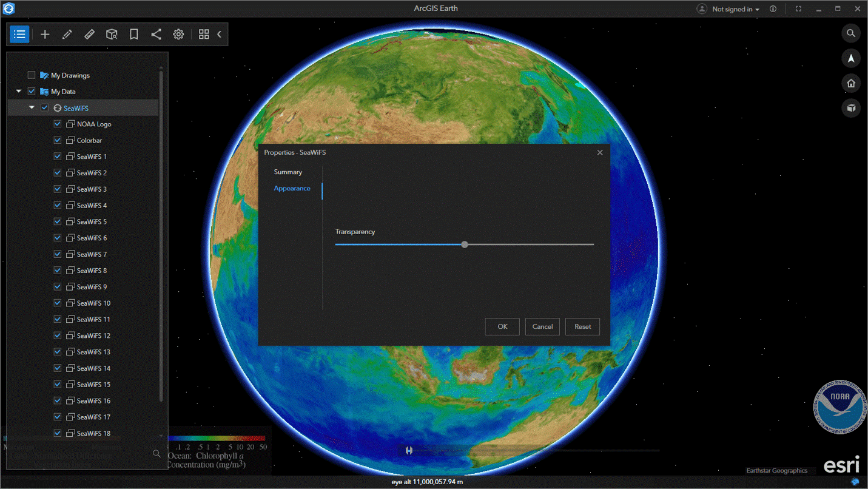Go to Home view
Viewport: 868px width, 489px height.
[851, 83]
